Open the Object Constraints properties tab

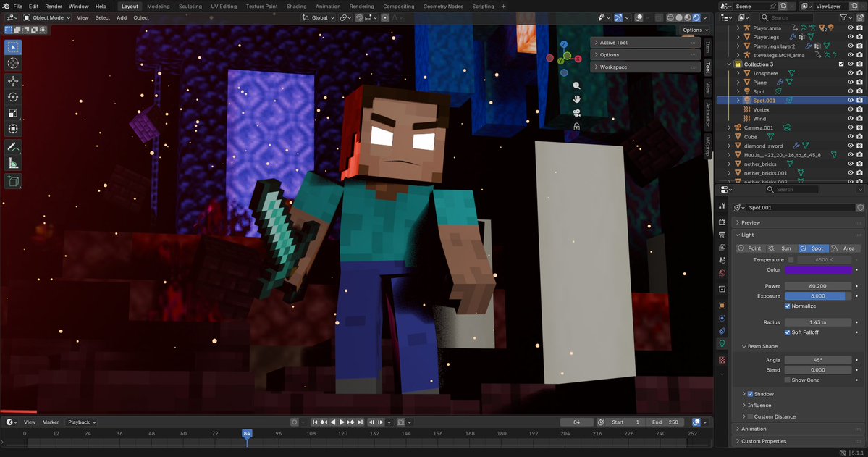[722, 331]
